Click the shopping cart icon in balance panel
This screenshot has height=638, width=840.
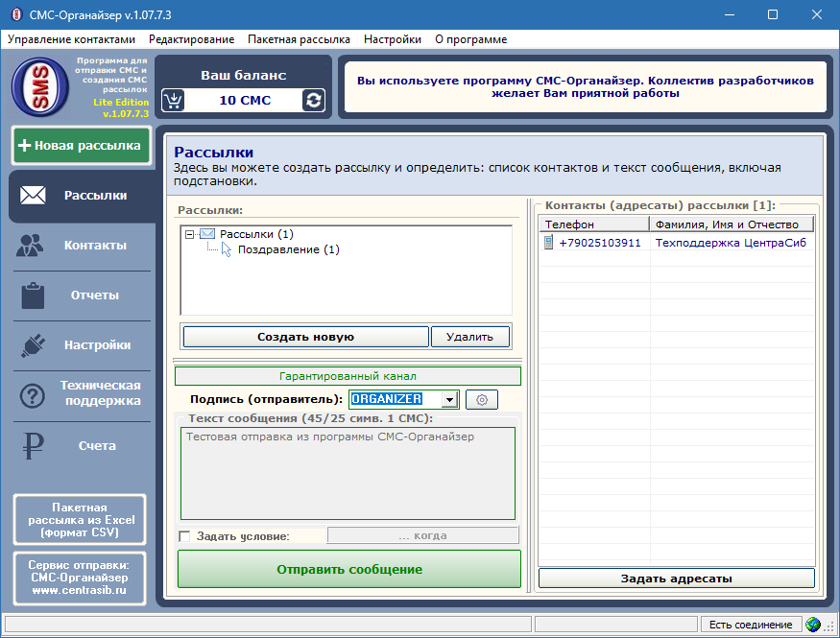173,101
